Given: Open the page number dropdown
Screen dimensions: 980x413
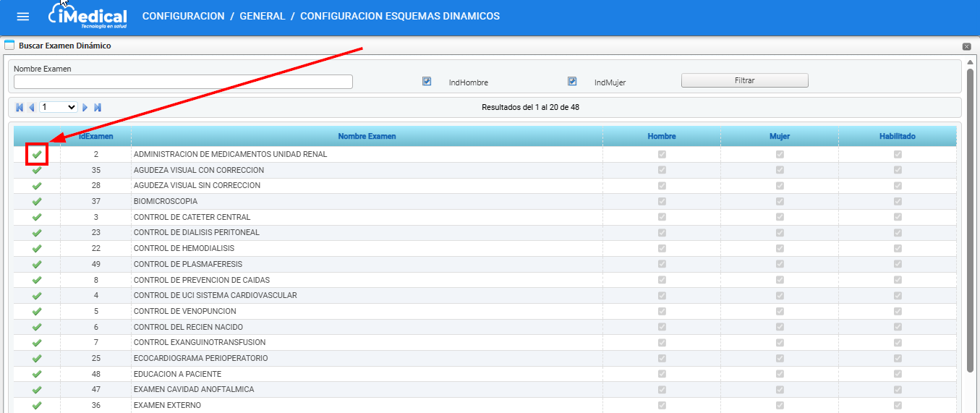Looking at the screenshot, I should [59, 107].
